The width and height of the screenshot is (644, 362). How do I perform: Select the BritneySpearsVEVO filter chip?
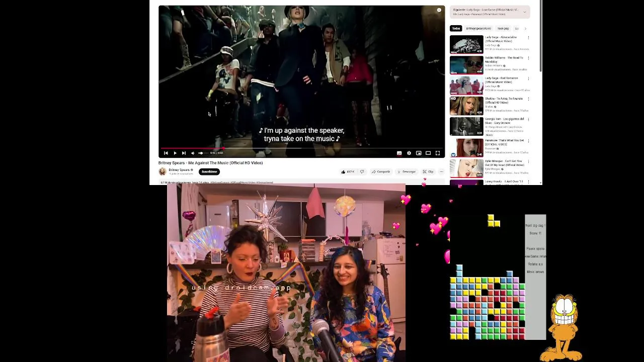(478, 29)
